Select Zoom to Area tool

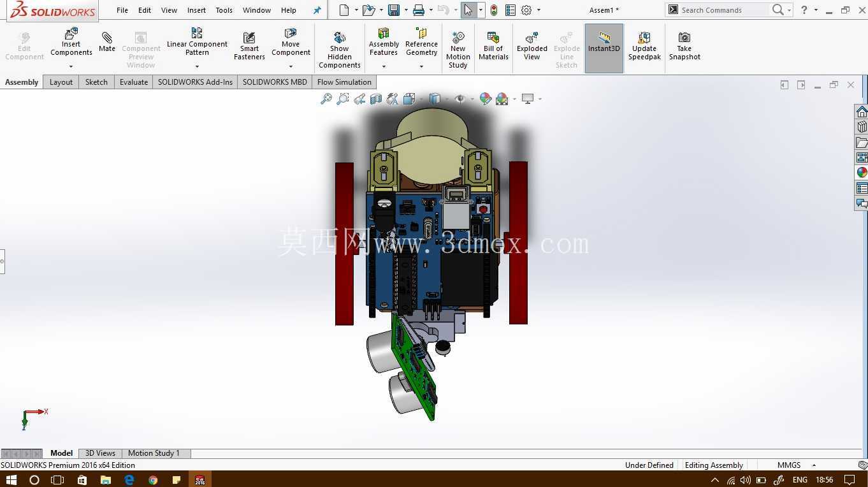(343, 99)
